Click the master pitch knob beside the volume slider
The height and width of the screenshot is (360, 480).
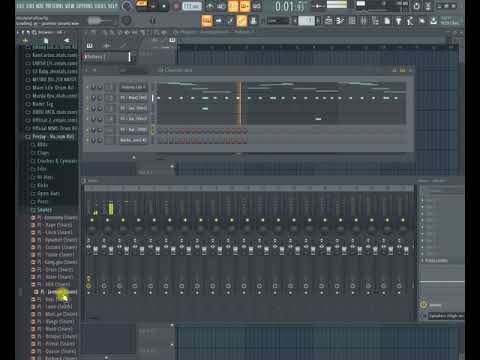pyautogui.click(x=126, y=21)
